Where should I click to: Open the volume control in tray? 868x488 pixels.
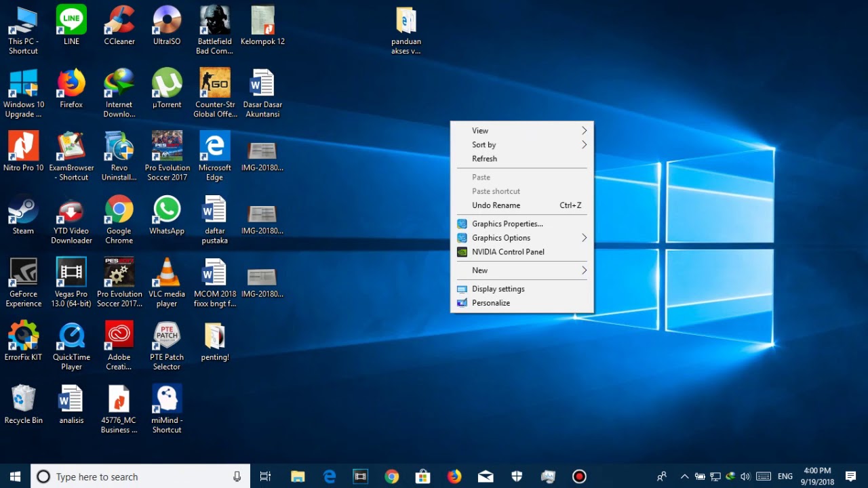click(x=746, y=476)
